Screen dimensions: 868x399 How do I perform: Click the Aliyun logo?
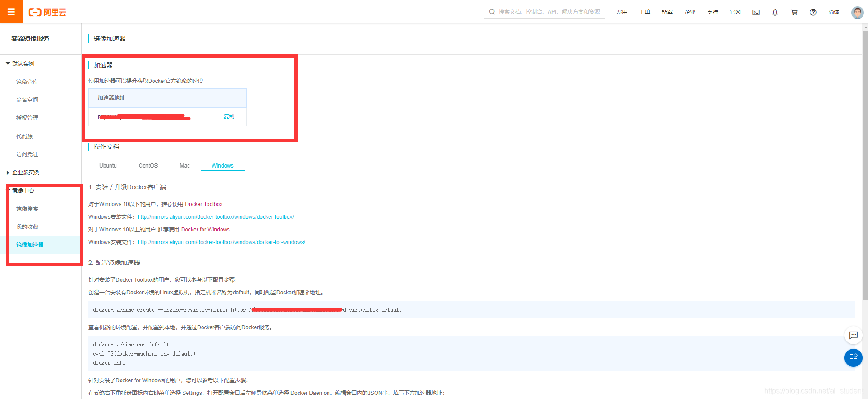pos(47,12)
